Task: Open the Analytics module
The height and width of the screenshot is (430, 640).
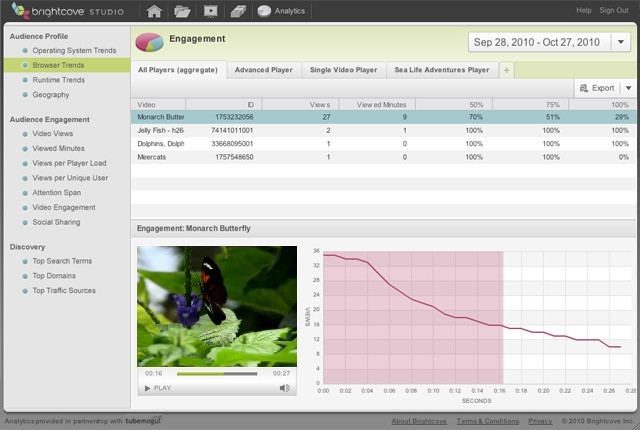Action: [x=281, y=11]
